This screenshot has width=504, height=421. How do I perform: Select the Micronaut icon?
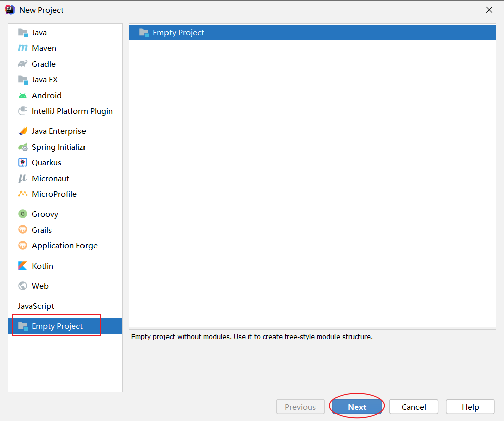pyautogui.click(x=23, y=178)
